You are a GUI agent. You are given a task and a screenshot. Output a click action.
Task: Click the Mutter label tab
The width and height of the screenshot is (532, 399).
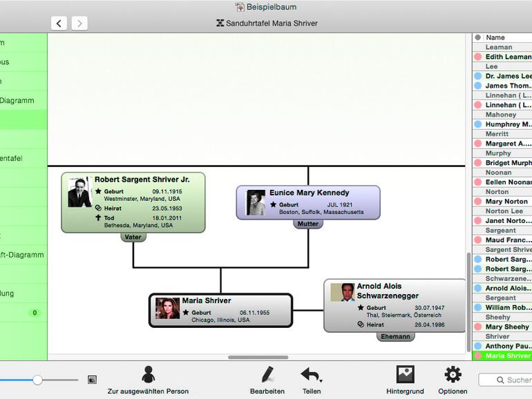(x=308, y=224)
